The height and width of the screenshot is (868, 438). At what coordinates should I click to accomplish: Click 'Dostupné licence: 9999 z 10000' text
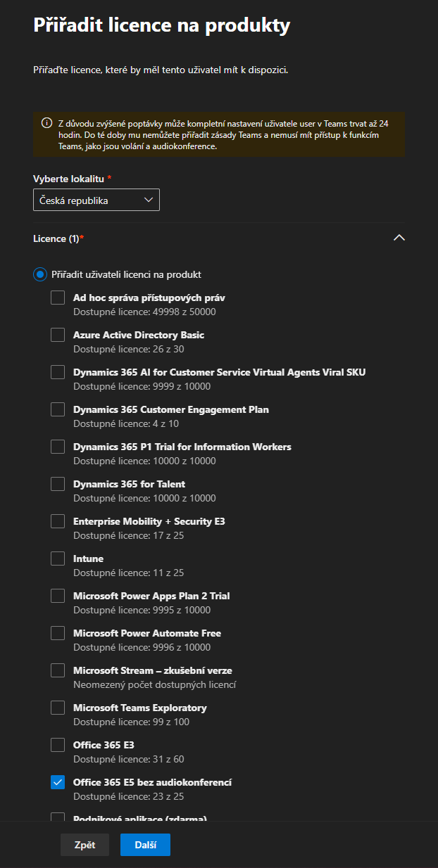point(142,386)
